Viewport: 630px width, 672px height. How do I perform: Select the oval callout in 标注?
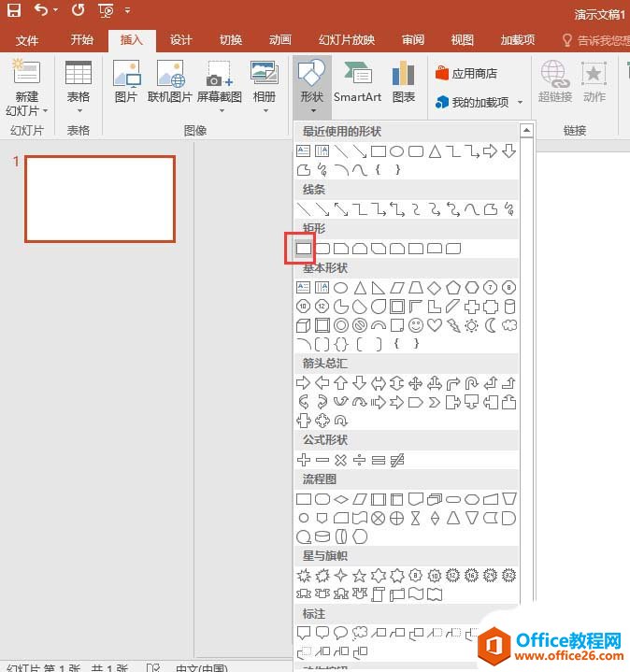tap(341, 633)
